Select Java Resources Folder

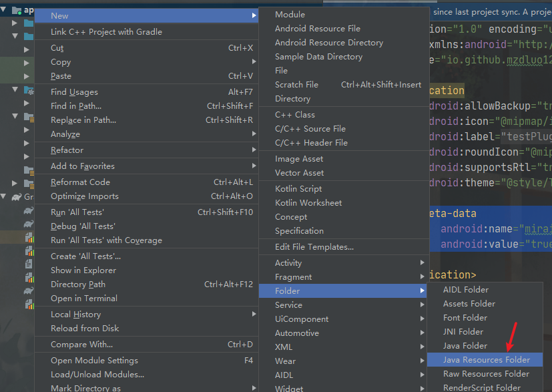486,360
